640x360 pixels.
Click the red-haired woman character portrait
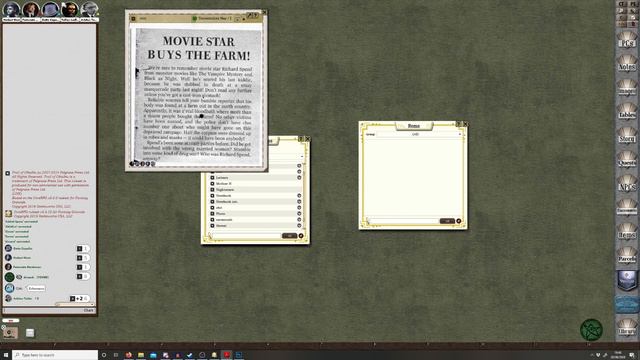(31, 9)
